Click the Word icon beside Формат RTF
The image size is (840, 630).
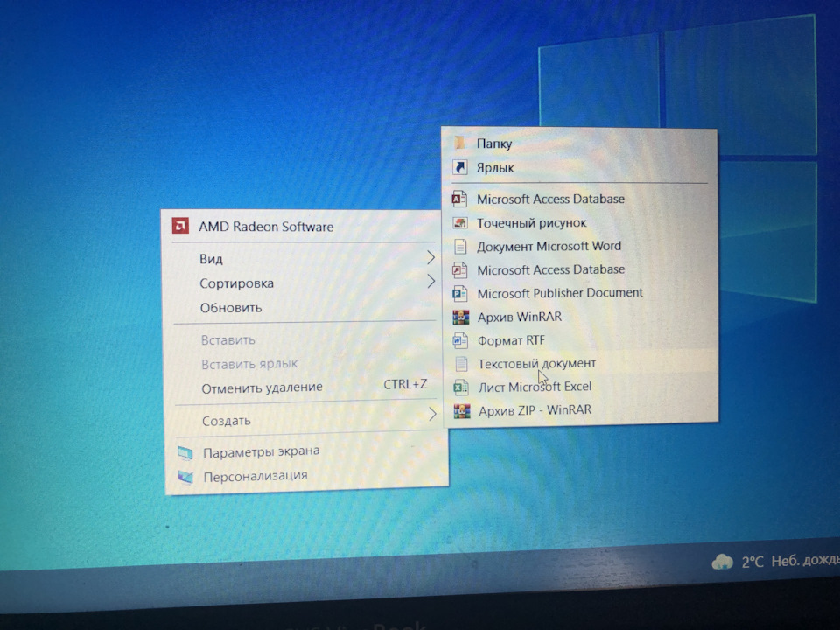click(461, 340)
